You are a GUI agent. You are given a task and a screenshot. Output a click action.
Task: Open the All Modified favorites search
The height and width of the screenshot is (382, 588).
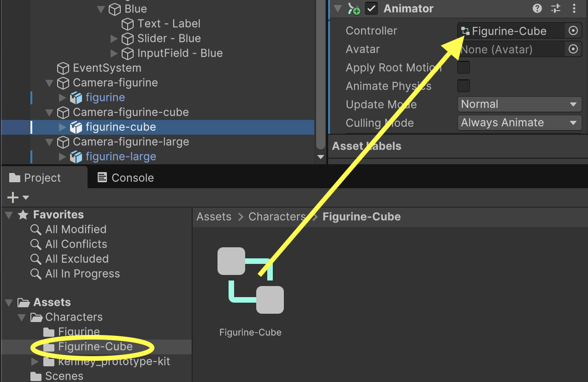[76, 229]
